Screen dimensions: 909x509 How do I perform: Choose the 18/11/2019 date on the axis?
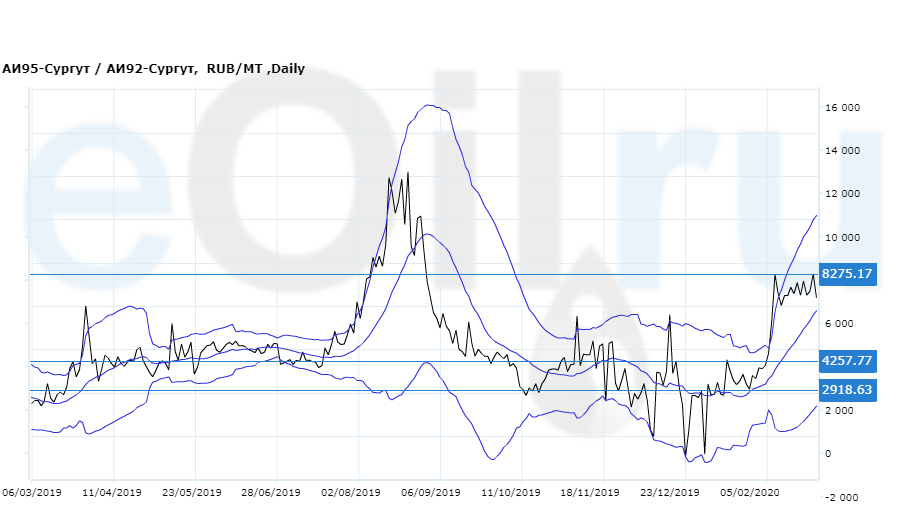[x=590, y=493]
